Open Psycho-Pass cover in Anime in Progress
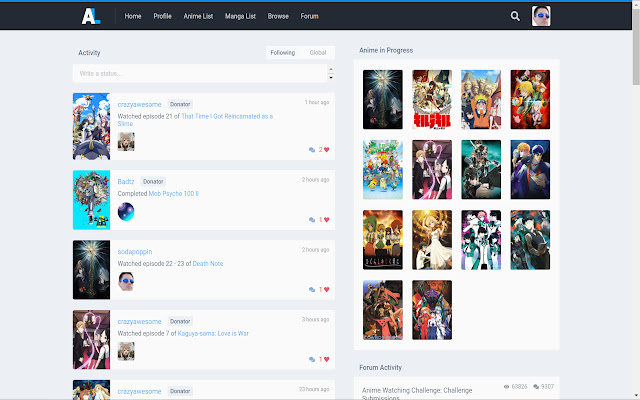The width and height of the screenshot is (640, 400). click(x=481, y=170)
